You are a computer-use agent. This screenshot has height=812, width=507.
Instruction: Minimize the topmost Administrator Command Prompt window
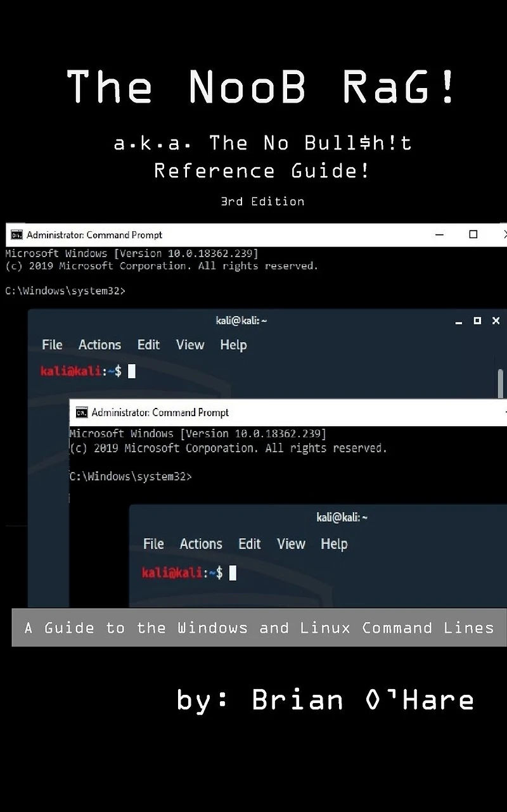pyautogui.click(x=439, y=234)
